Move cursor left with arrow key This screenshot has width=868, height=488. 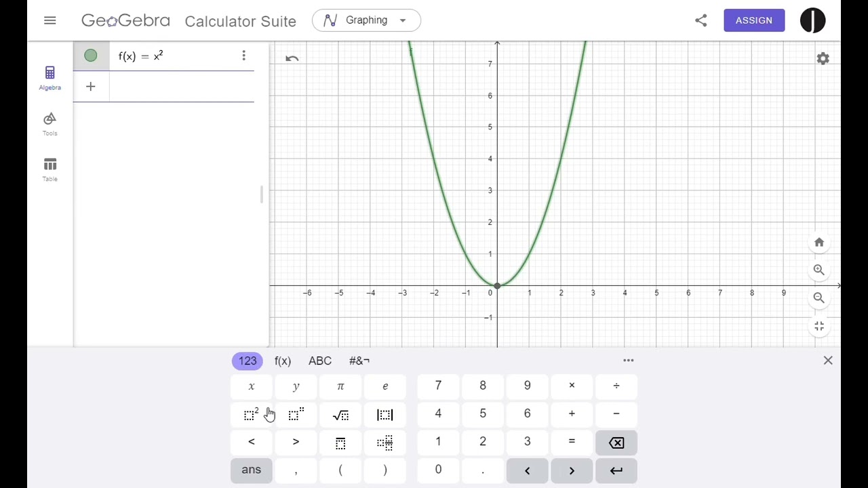(x=527, y=470)
